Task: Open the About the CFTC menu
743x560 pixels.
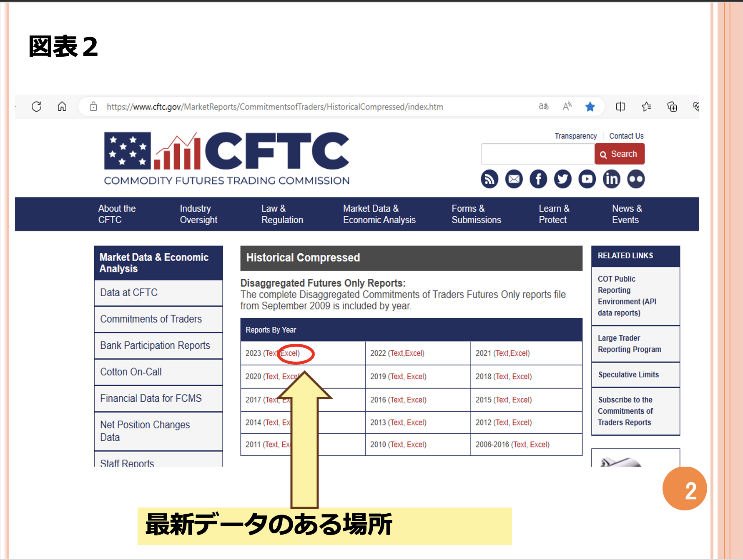Action: [117, 214]
